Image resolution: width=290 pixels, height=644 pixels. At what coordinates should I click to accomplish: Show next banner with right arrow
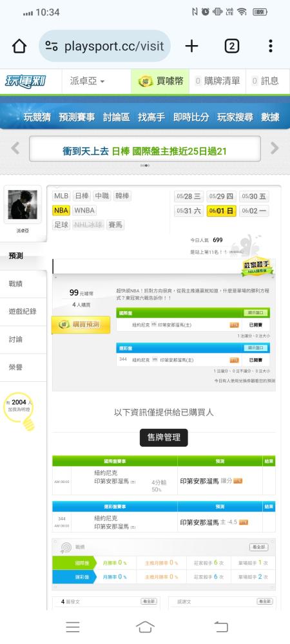tap(275, 148)
